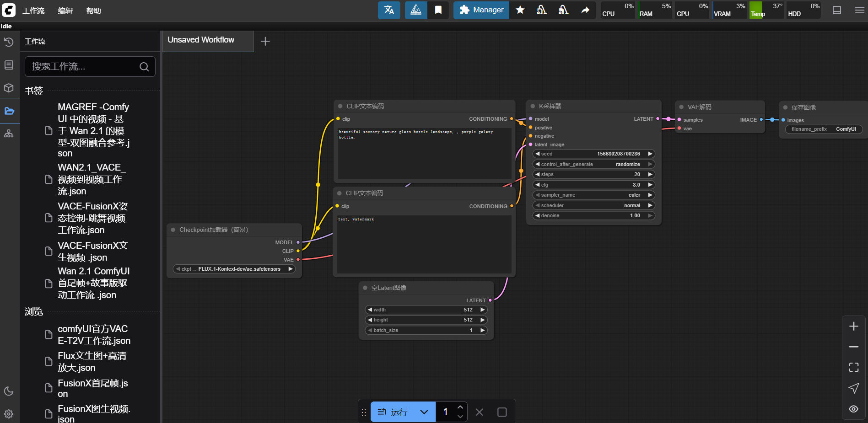868x423 pixels.
Task: Toggle the bottom panel icon
Action: pos(837,10)
